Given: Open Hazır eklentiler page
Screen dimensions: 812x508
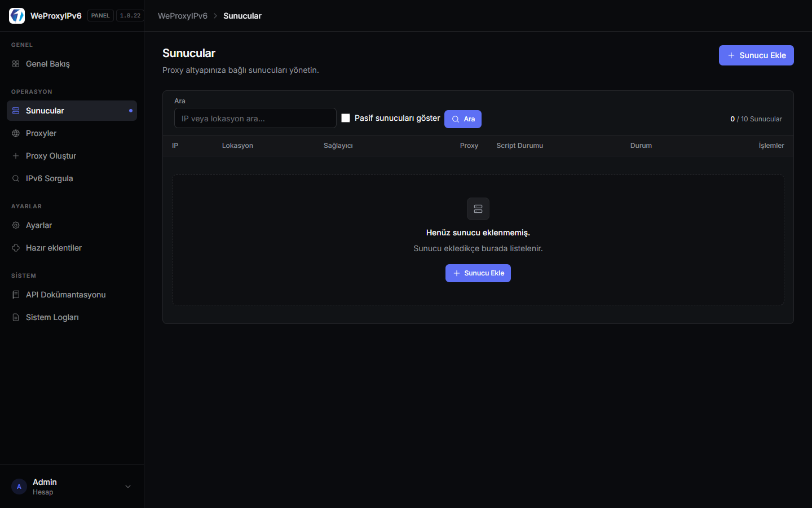Looking at the screenshot, I should click(x=72, y=248).
